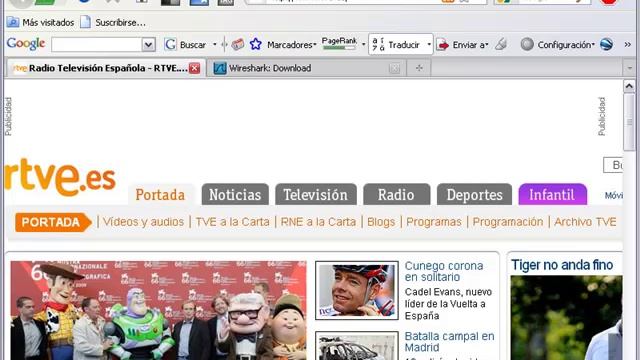This screenshot has height=360, width=640.
Task: Open the list all tabs dropdown
Action: (629, 68)
